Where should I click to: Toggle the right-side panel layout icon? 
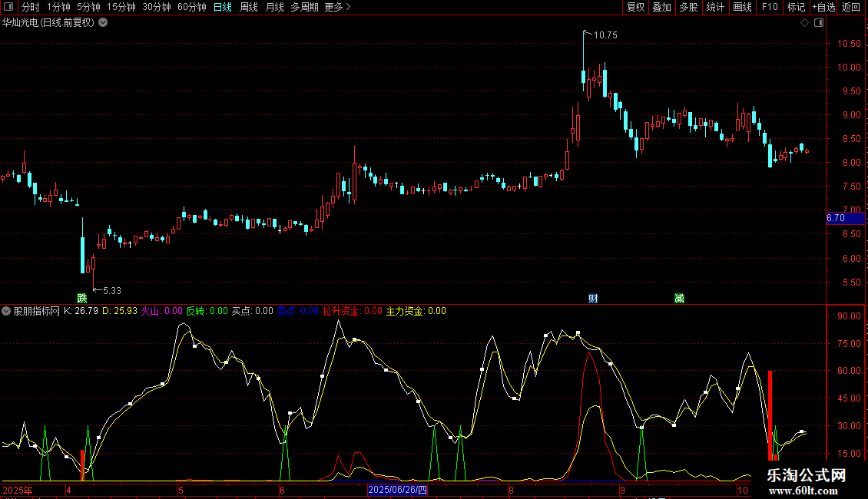819,23
